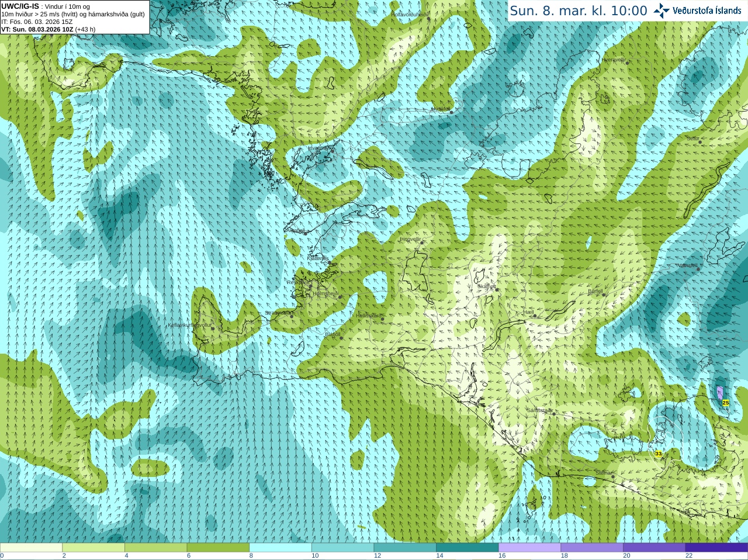Click the Þingvellir station label
Image resolution: width=748 pixels, height=560 pixels.
(410, 239)
